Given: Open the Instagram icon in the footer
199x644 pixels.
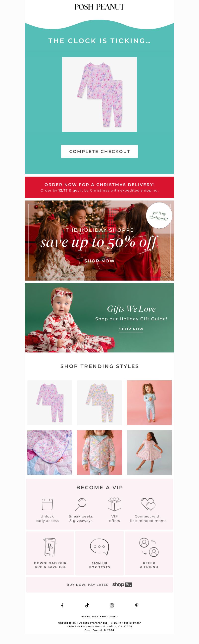Looking at the screenshot, I should (x=112, y=605).
